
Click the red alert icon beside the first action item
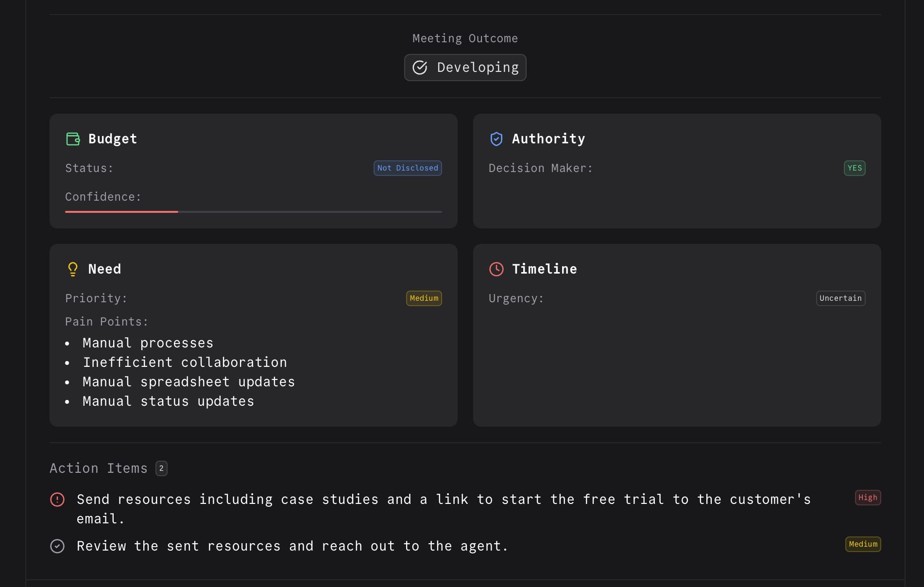pyautogui.click(x=57, y=500)
